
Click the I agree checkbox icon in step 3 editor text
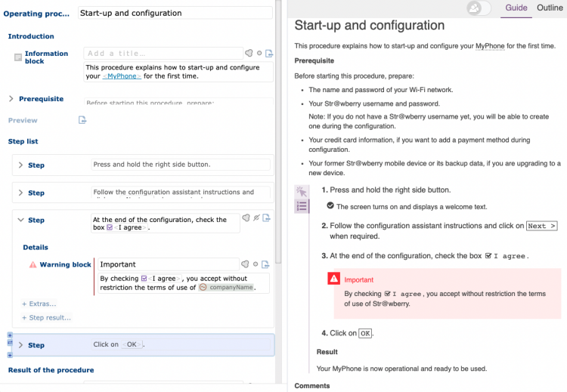click(110, 227)
